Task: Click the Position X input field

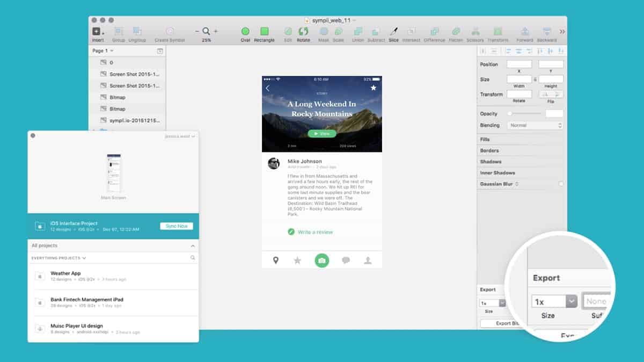Action: pos(519,64)
